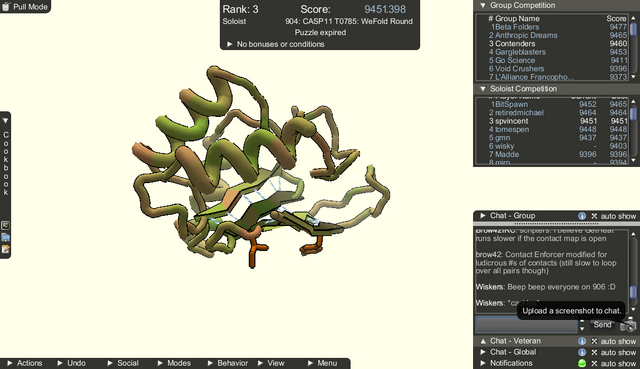Screen dimensions: 640x369
Task: Select player tomespen in soloist list
Action: pyautogui.click(x=558, y=129)
